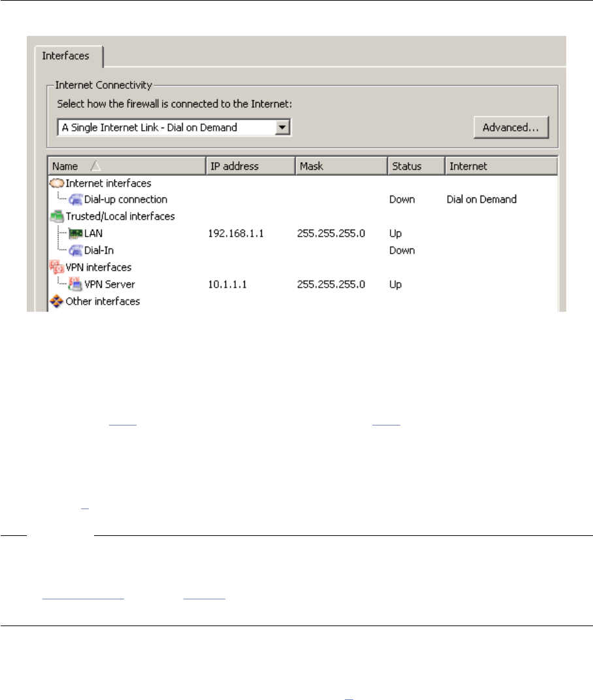Select the Other interfaces group
Viewport: 593px width, 700px height.
(x=302, y=301)
